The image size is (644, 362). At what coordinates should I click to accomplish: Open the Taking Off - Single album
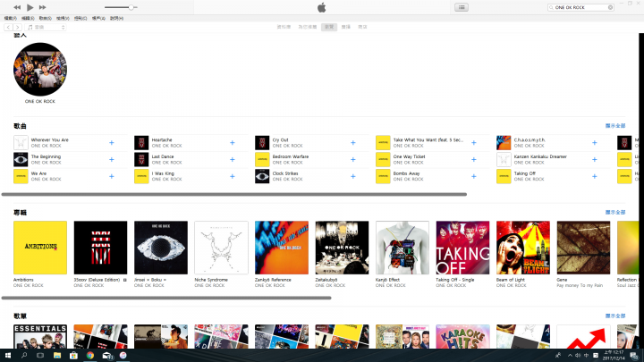coord(463,248)
